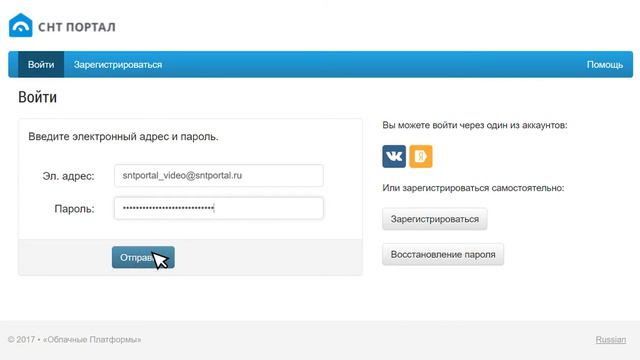This screenshot has width=640, height=360.
Task: Sign in with the VK account icon
Action: 394,156
